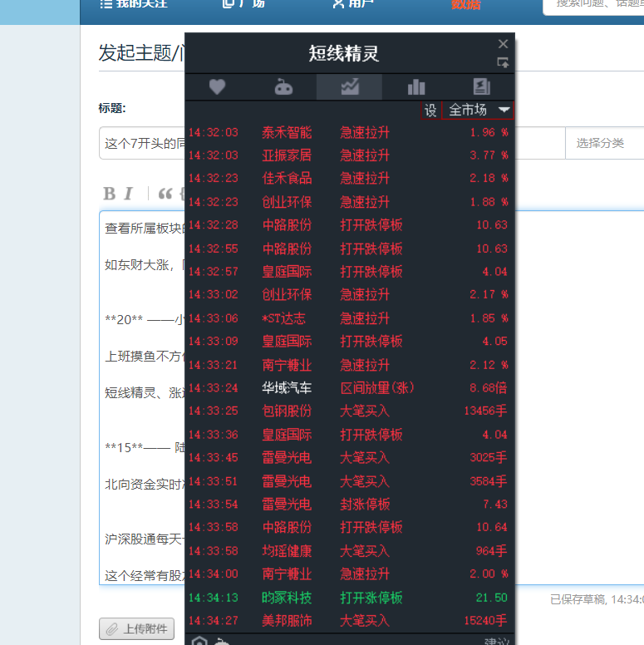
Task: Open the bar chart statistics tab
Action: [x=415, y=86]
